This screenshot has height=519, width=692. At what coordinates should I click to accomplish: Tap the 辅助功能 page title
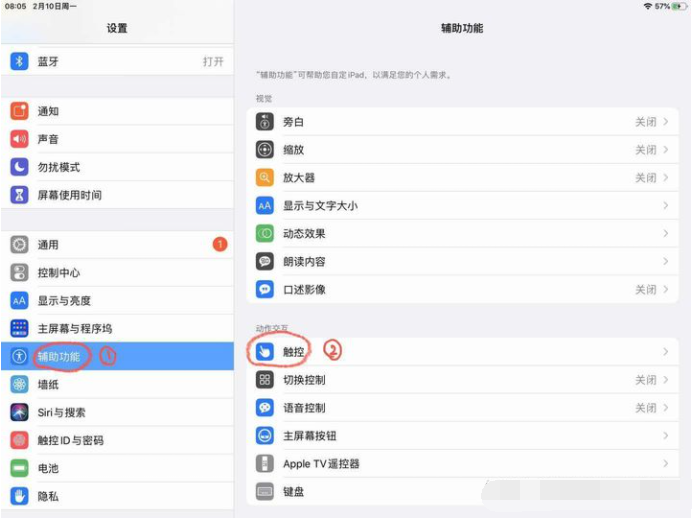pos(462,28)
